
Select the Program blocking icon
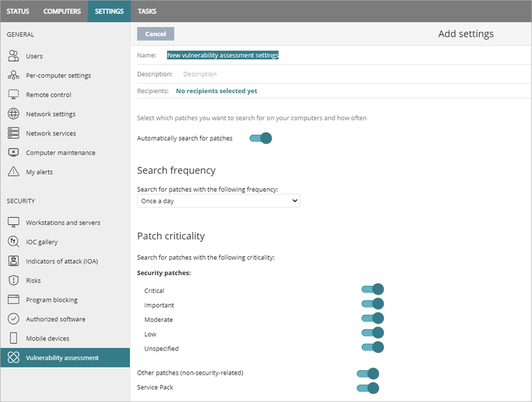click(13, 299)
